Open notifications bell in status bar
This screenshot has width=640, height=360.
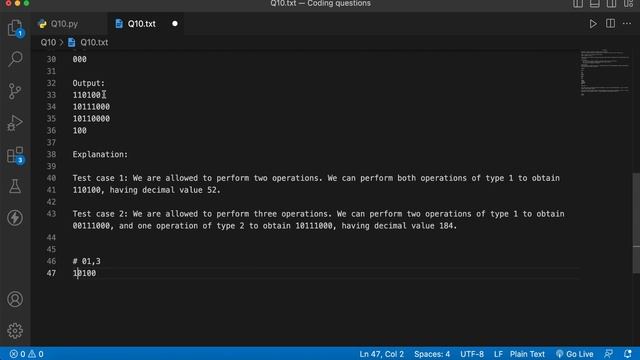click(628, 354)
